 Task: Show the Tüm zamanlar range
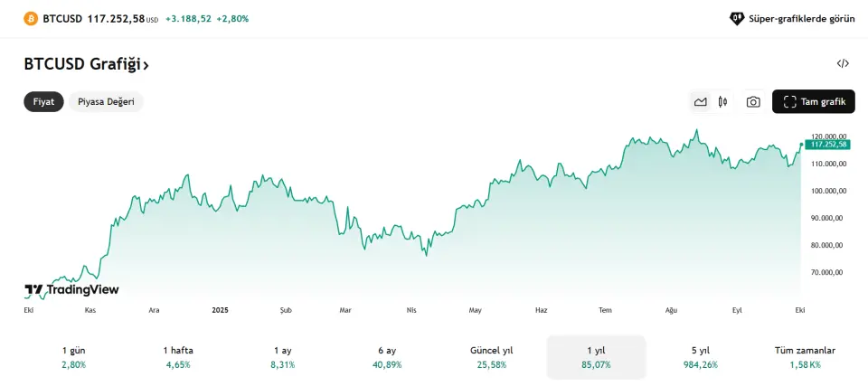(x=805, y=356)
